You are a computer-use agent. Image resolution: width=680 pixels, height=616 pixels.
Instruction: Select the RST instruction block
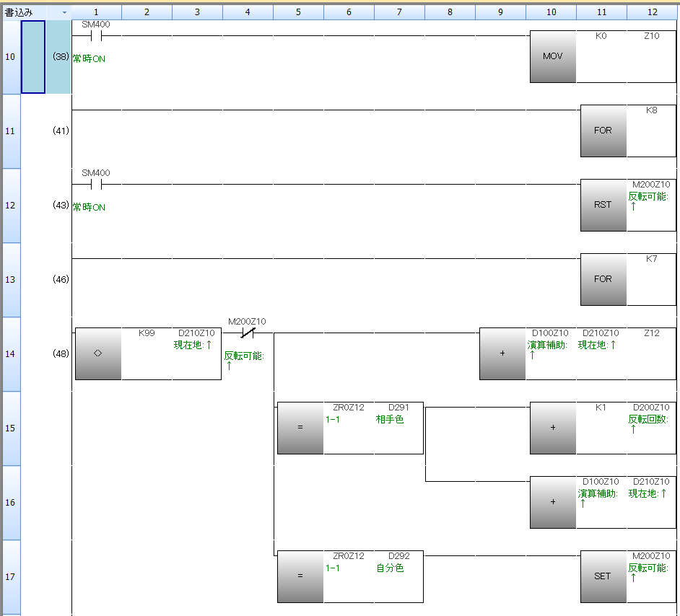point(603,205)
